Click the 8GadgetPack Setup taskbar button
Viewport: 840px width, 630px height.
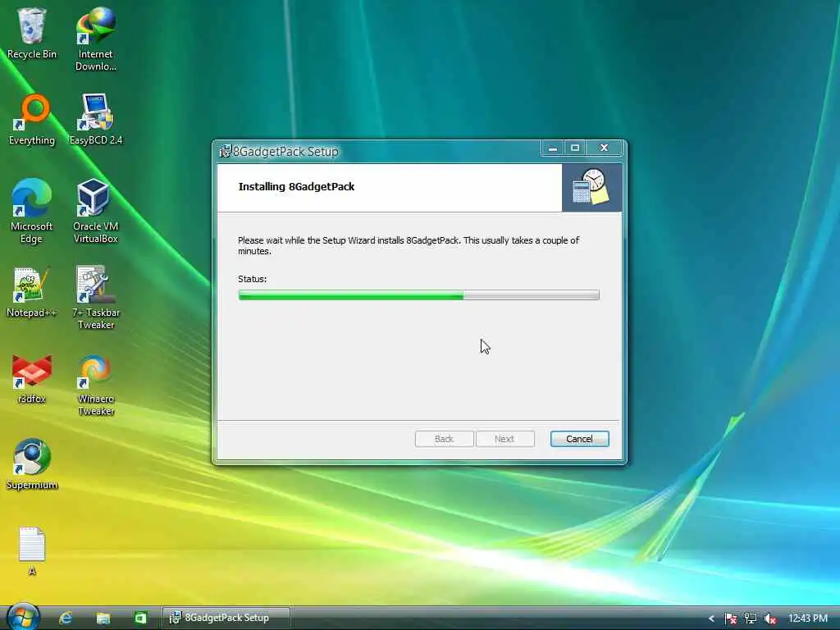point(226,618)
